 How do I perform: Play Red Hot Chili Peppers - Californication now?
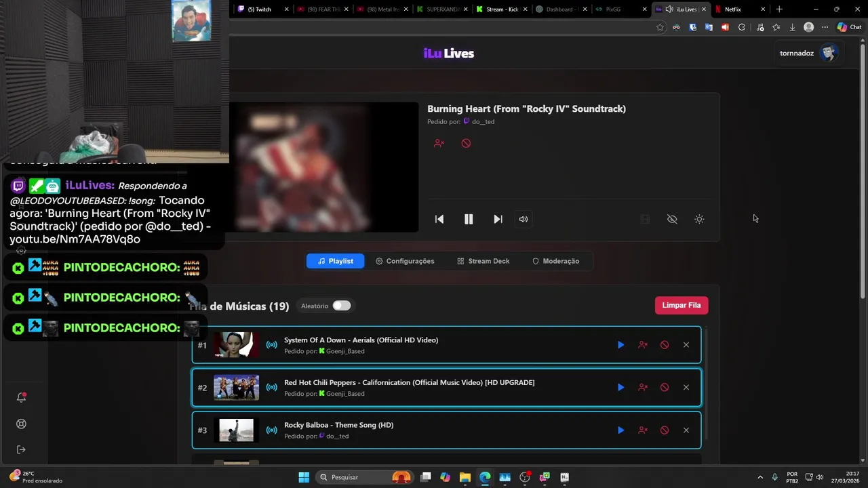pyautogui.click(x=620, y=388)
